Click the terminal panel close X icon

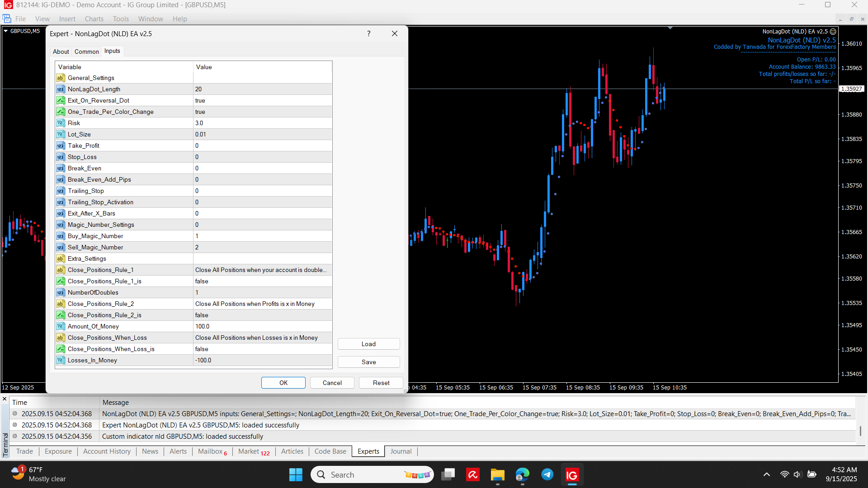(5, 399)
